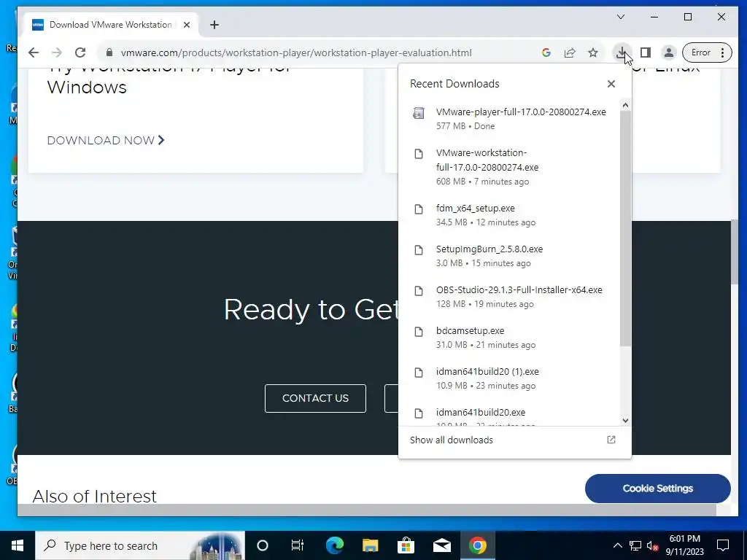Click the browser back arrow
Screen dimensions: 747x560
click(x=34, y=52)
